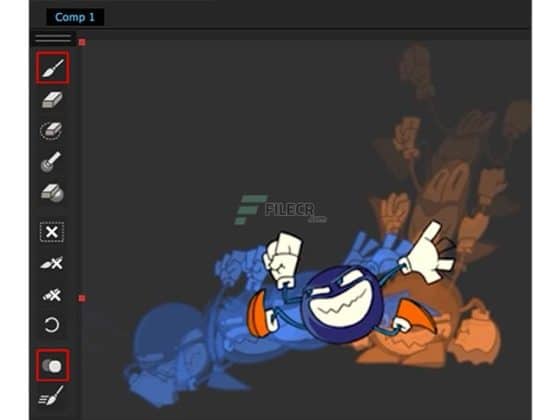Click the circular reset arrow icon
Image resolution: width=560 pixels, height=420 pixels.
[x=51, y=325]
